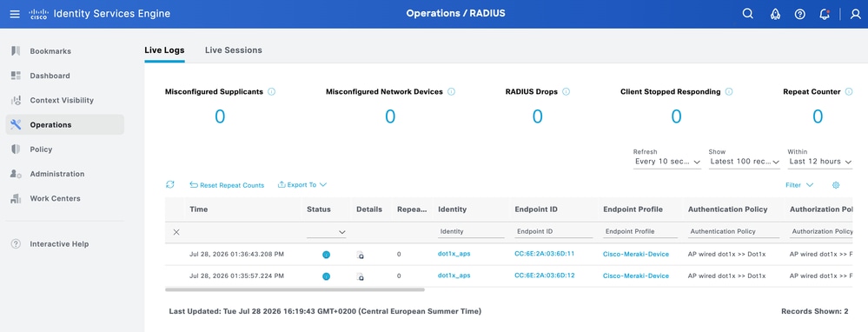Open the hamburger navigation menu

15,14
